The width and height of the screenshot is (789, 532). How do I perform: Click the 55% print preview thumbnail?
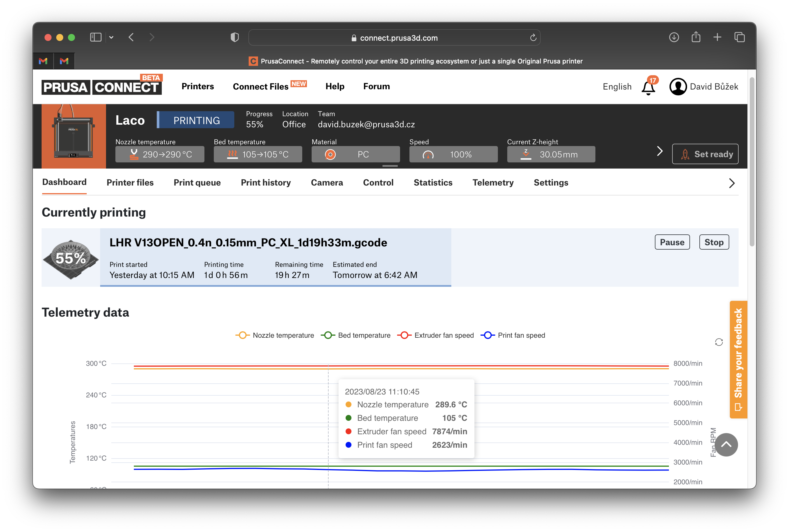(71, 258)
